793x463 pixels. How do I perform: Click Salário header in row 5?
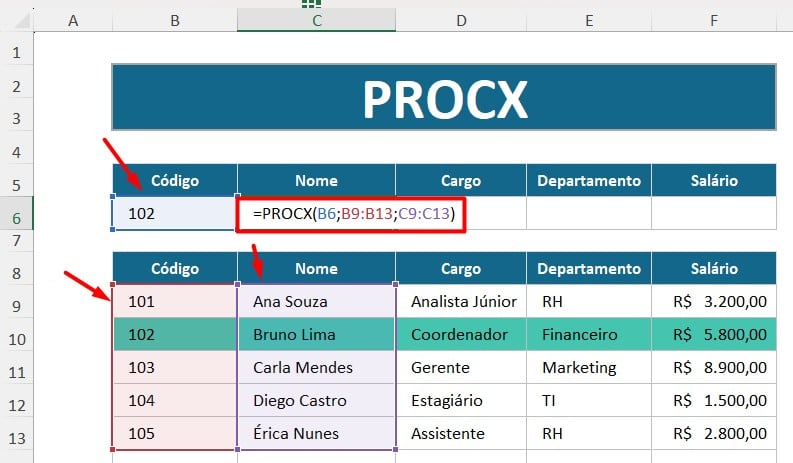[x=714, y=180]
